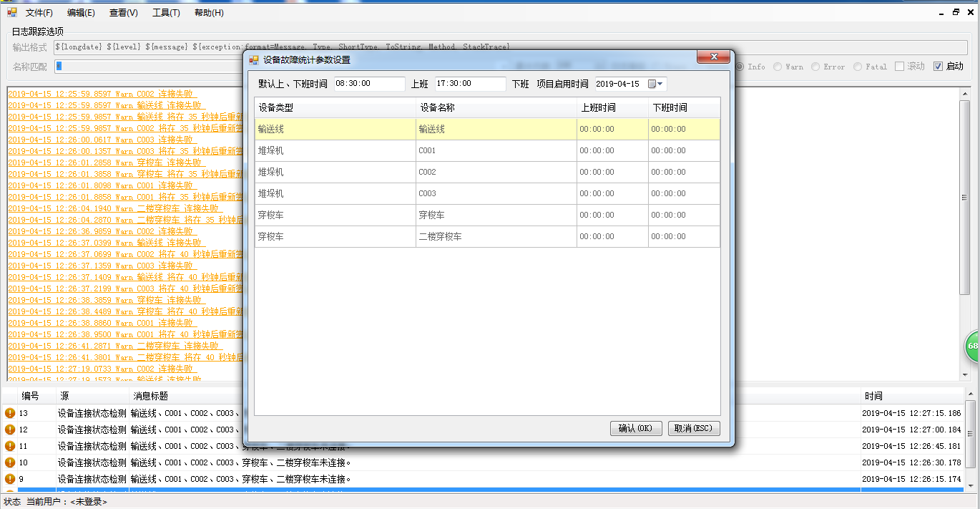Open the 查看(V) menu
980x509 pixels.
tap(123, 13)
